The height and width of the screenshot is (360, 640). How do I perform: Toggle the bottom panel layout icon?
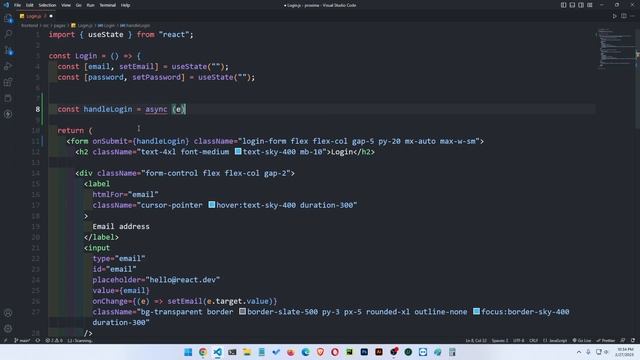tap(572, 5)
